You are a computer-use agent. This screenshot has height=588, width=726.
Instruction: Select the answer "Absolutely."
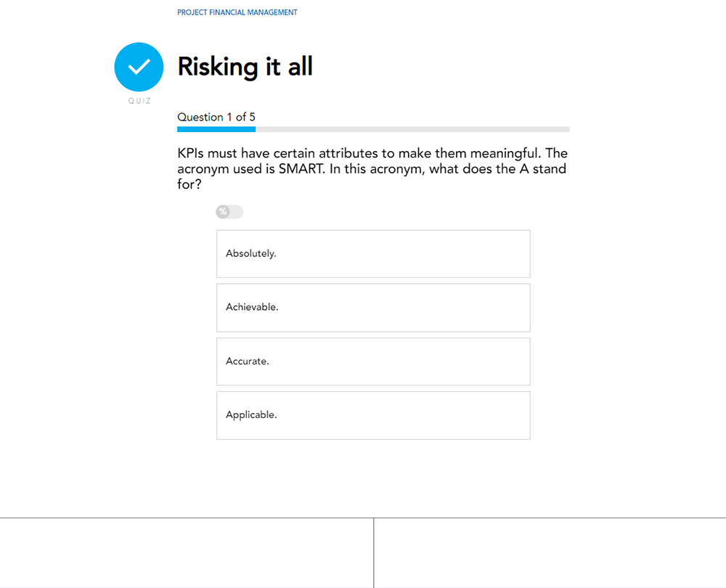click(x=373, y=254)
